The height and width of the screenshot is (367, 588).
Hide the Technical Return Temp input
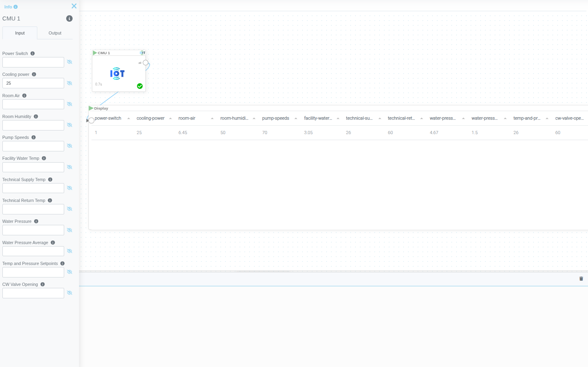point(69,209)
